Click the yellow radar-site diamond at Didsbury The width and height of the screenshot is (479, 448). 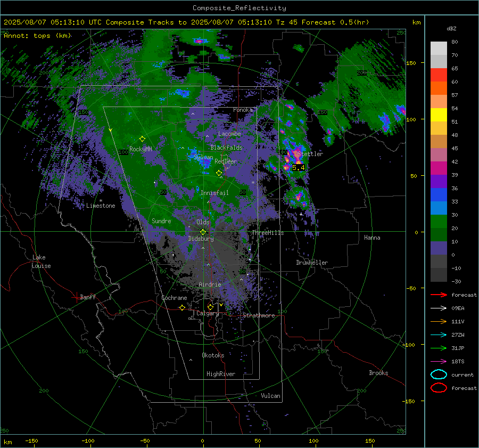coord(203,232)
